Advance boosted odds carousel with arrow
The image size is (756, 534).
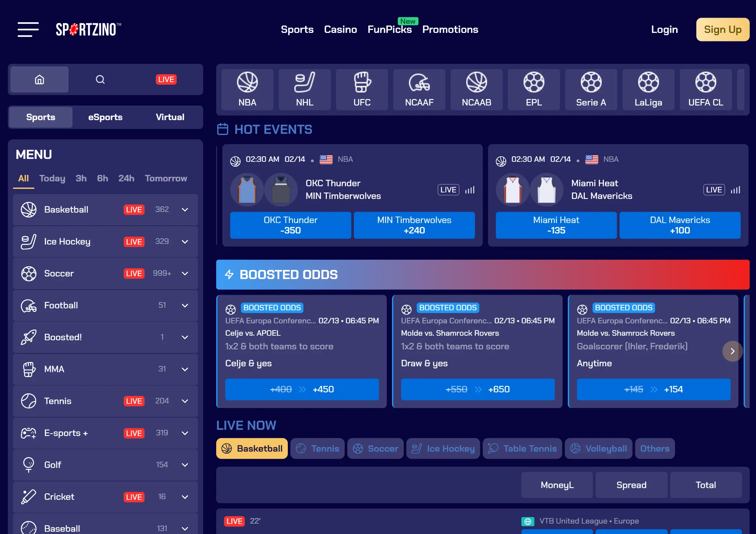tap(732, 351)
